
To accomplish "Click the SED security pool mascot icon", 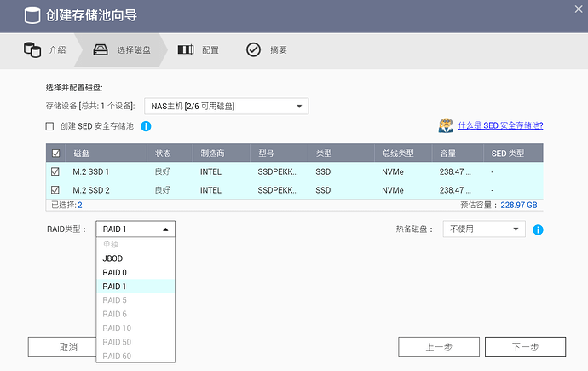I will coord(445,126).
